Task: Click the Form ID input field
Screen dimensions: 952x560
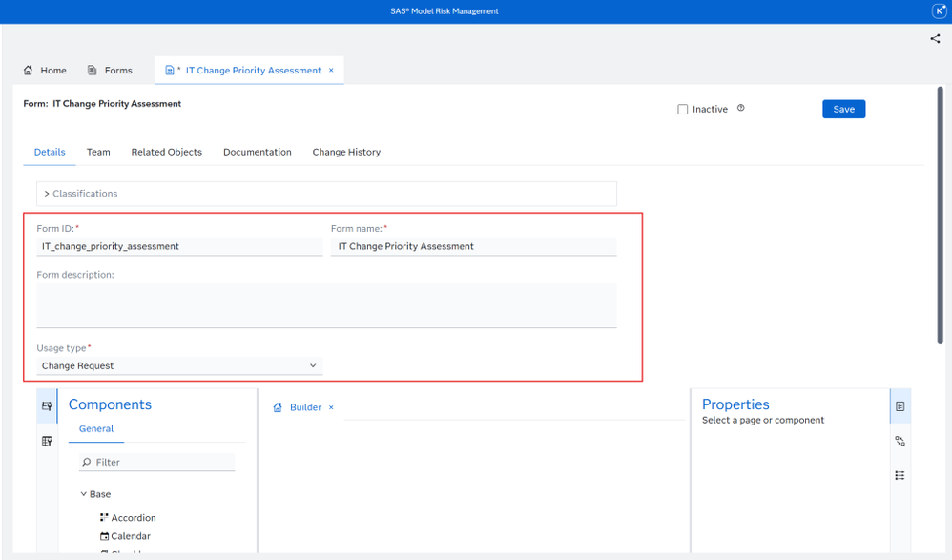Action: pos(179,246)
